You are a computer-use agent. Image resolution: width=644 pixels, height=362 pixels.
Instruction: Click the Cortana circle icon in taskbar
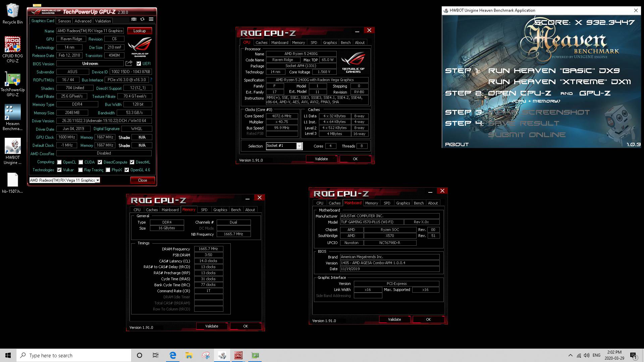tap(140, 355)
